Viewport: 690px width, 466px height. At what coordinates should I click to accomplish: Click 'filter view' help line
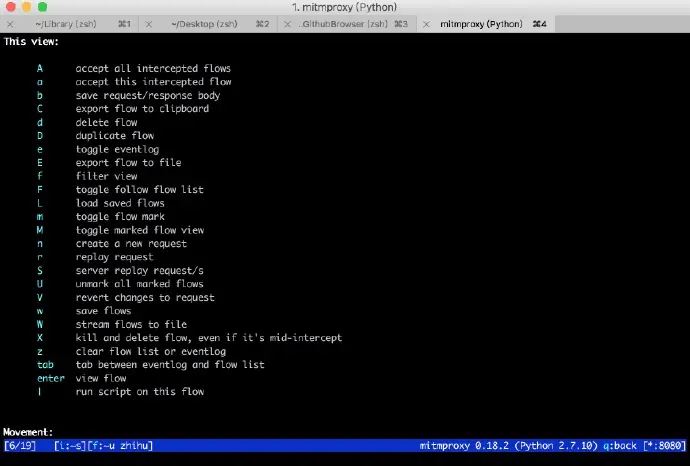(x=106, y=176)
